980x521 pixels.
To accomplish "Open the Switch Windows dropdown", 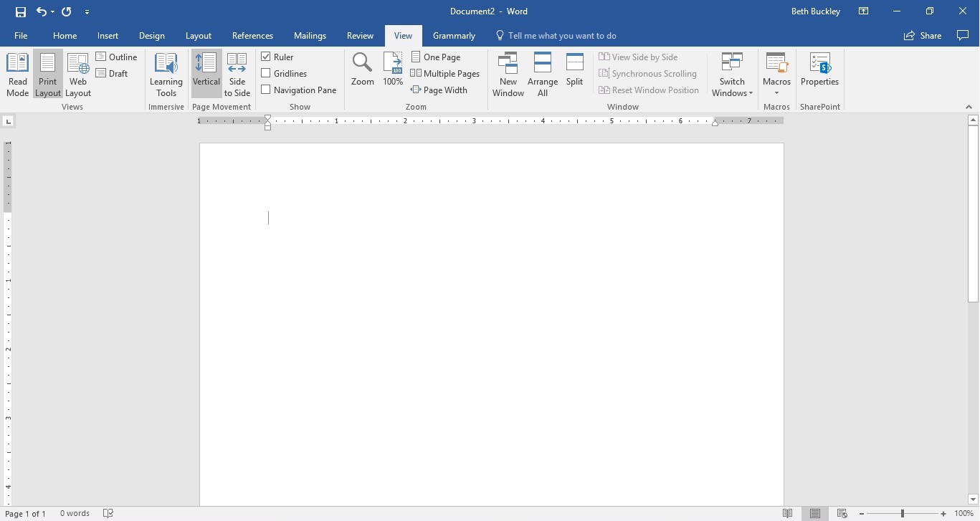I will (732, 75).
